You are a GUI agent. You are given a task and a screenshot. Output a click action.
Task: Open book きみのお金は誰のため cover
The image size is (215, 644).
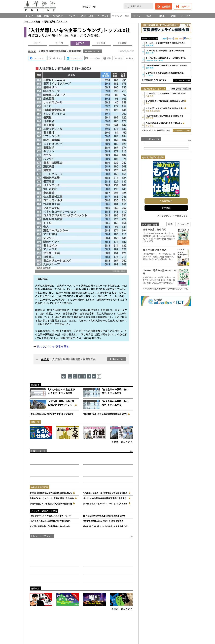[x=183, y=237]
